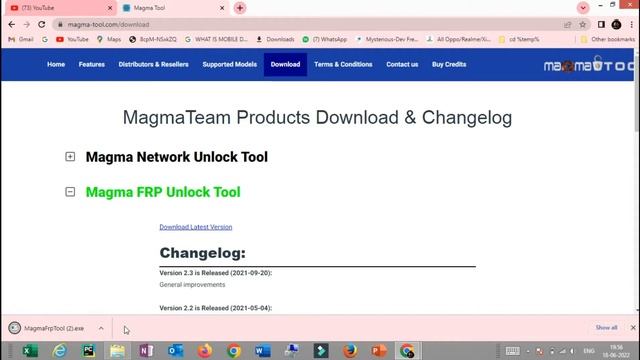Open the Chrome side panel icon

point(601,24)
